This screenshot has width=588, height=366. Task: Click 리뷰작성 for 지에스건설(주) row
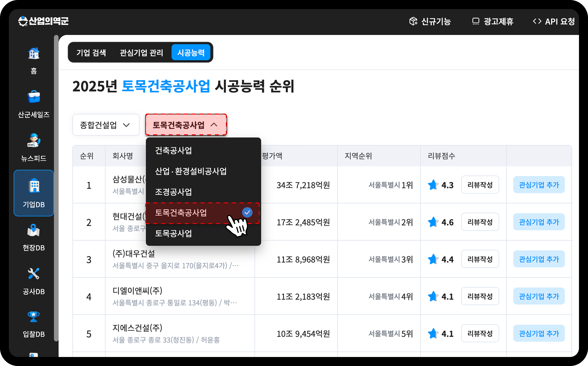tap(480, 334)
